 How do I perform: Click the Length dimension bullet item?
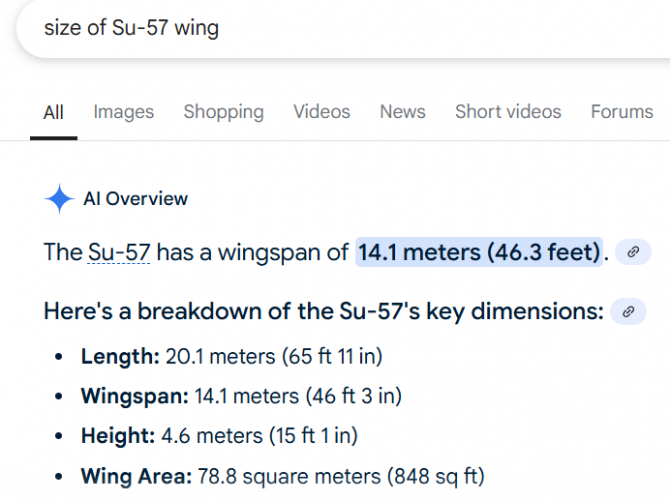click(x=232, y=356)
